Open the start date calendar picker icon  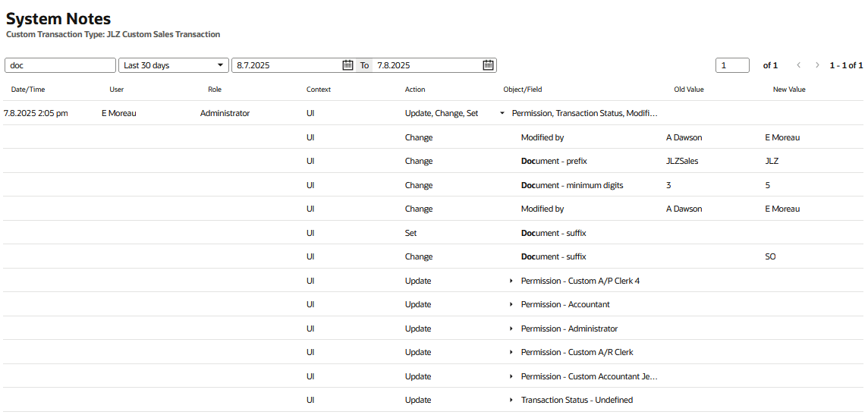(x=347, y=65)
